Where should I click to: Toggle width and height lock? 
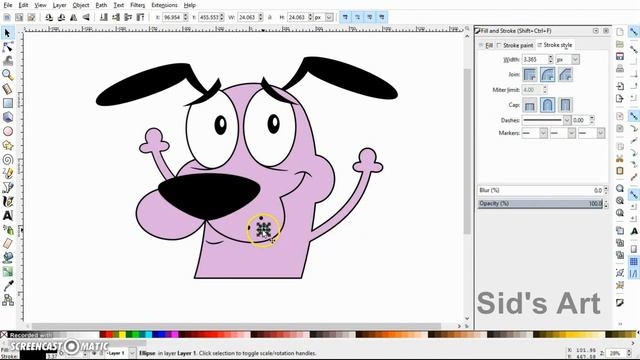click(x=270, y=17)
